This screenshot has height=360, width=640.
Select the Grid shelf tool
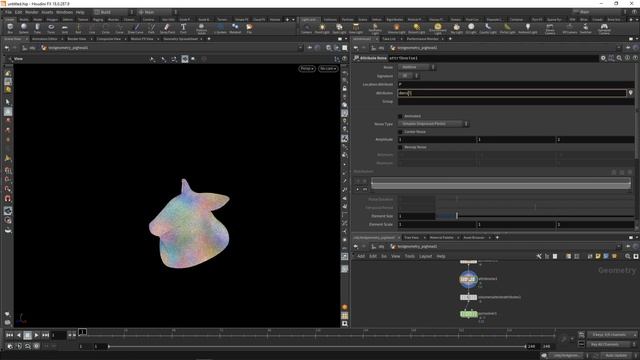pos(64,28)
